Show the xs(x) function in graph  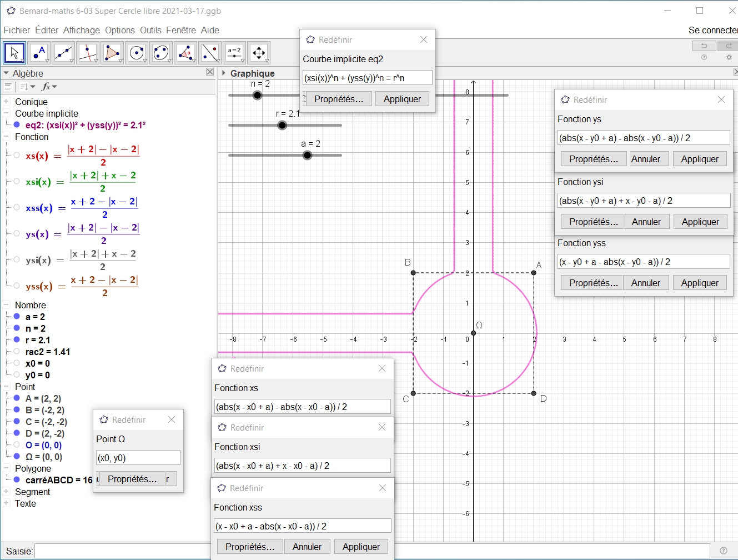tap(17, 156)
